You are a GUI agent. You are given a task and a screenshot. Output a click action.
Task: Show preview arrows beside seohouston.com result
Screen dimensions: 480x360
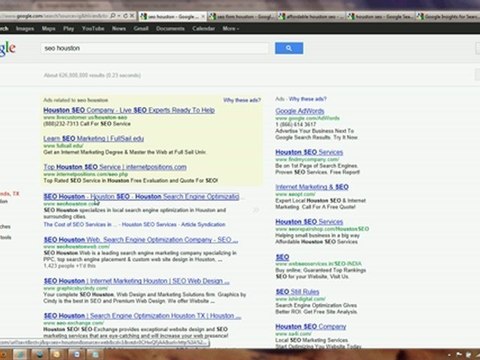256,210
